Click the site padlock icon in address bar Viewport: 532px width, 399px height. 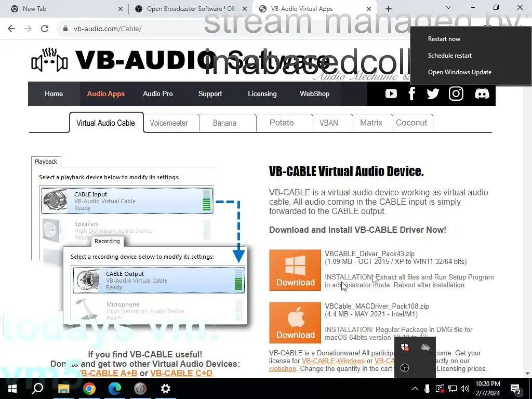pyautogui.click(x=65, y=29)
